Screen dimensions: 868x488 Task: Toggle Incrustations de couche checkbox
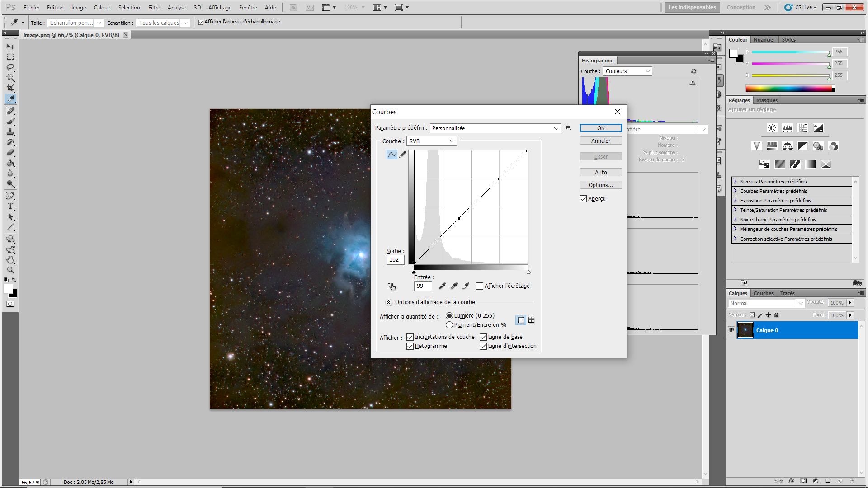pyautogui.click(x=410, y=337)
